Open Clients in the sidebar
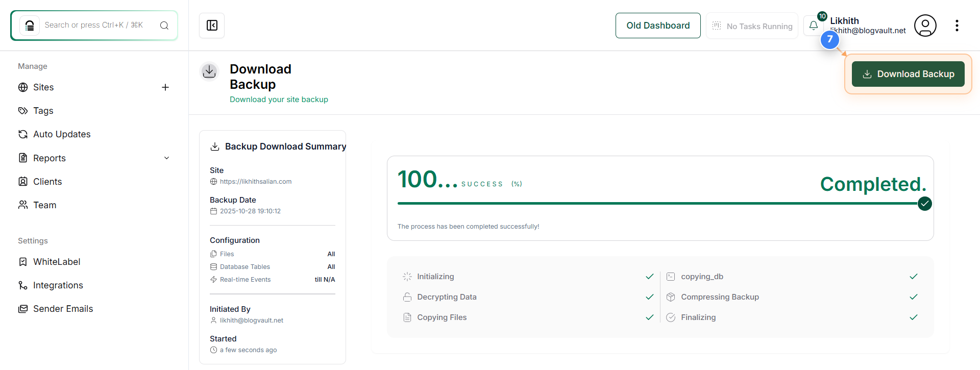 coord(47,182)
